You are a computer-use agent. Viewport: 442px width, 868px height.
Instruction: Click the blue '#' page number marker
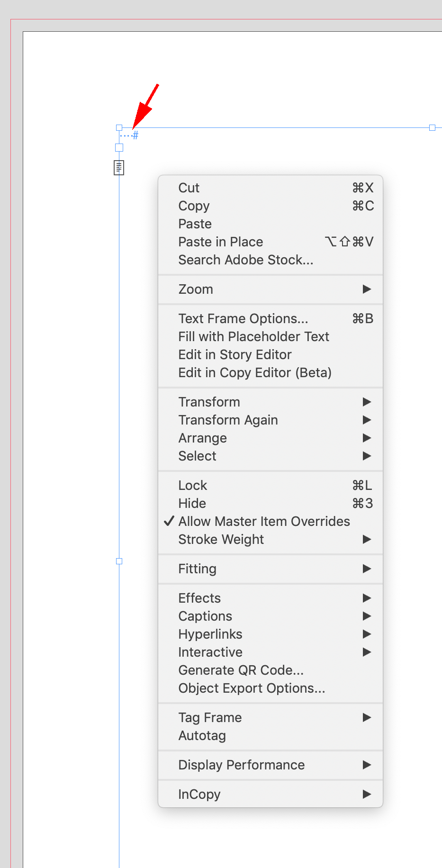[x=135, y=135]
